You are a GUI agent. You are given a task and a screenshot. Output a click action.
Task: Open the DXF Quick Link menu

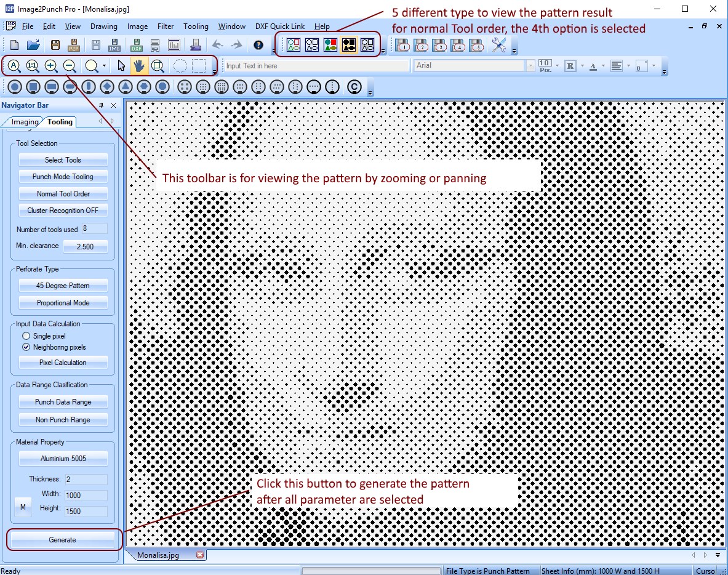pyautogui.click(x=280, y=26)
